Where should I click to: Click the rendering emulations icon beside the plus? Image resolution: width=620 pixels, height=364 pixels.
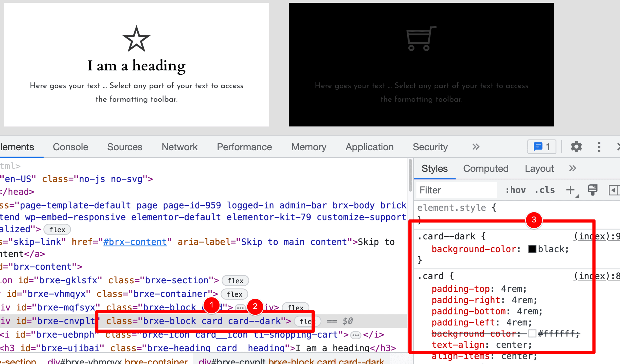592,190
